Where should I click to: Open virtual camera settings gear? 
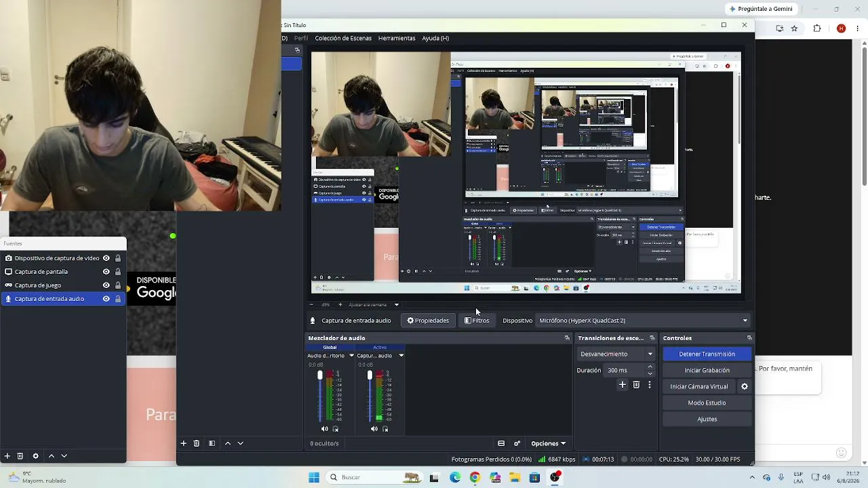point(745,386)
